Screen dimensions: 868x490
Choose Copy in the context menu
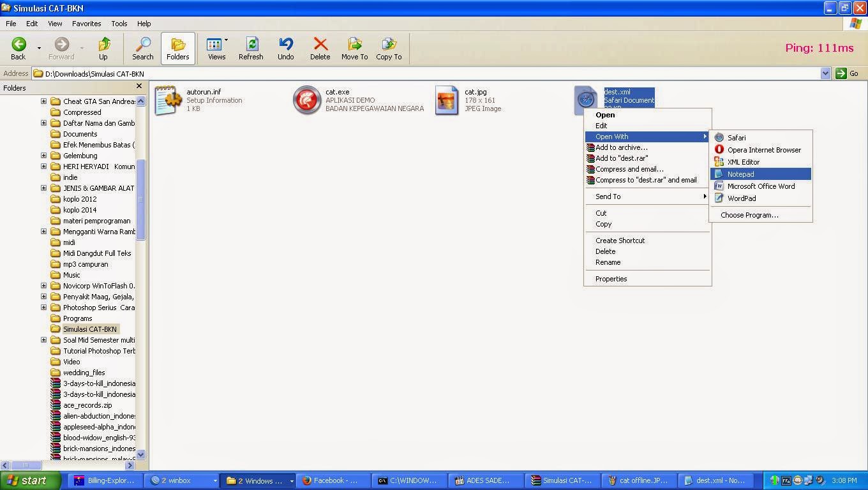tap(648, 224)
